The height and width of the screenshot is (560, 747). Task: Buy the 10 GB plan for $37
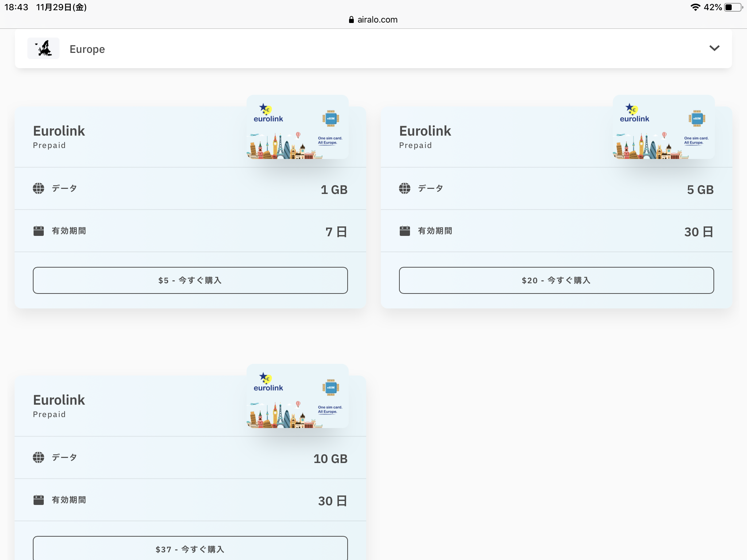tap(190, 548)
